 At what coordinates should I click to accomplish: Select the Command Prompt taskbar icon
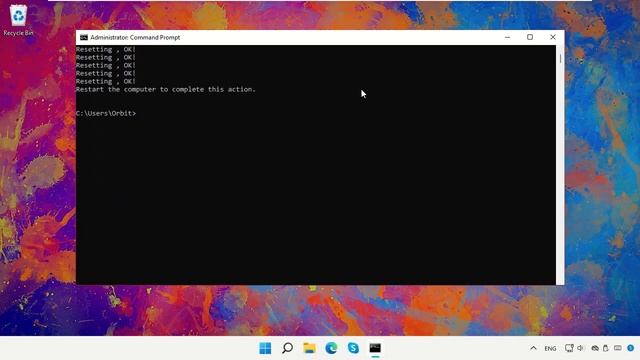(375, 348)
